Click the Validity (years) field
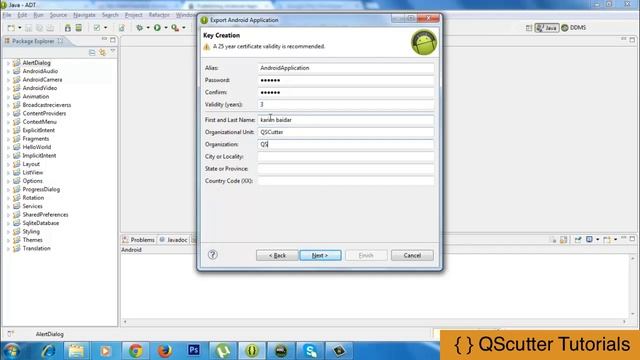The width and height of the screenshot is (640, 360). click(x=346, y=104)
